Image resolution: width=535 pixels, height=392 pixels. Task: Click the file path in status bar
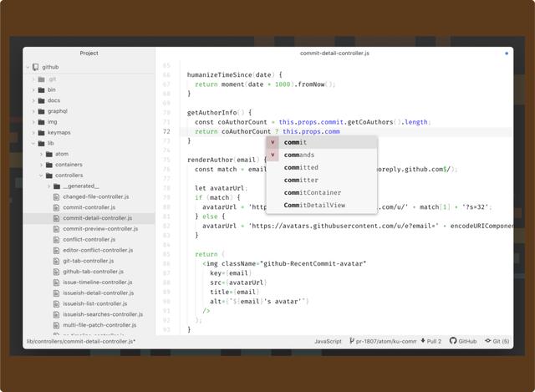pos(81,341)
